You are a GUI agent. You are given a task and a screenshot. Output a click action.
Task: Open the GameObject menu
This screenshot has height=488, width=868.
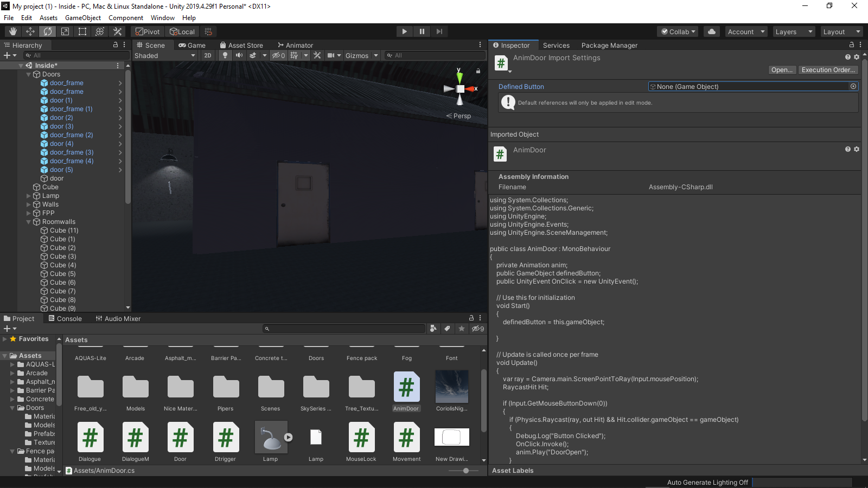pyautogui.click(x=83, y=18)
